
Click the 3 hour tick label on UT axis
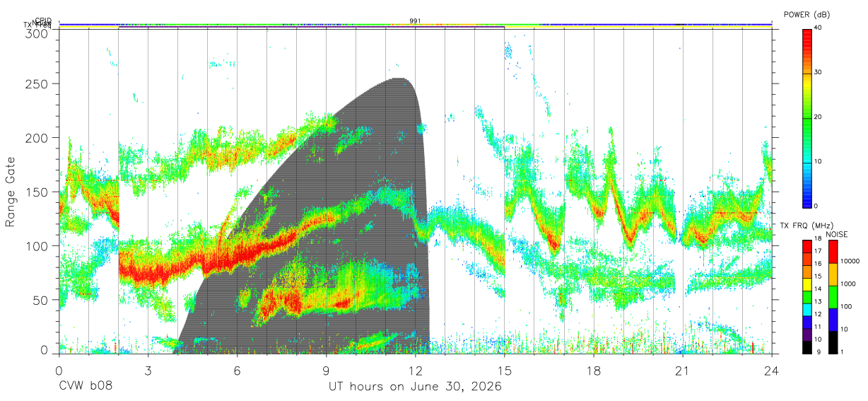tap(148, 371)
